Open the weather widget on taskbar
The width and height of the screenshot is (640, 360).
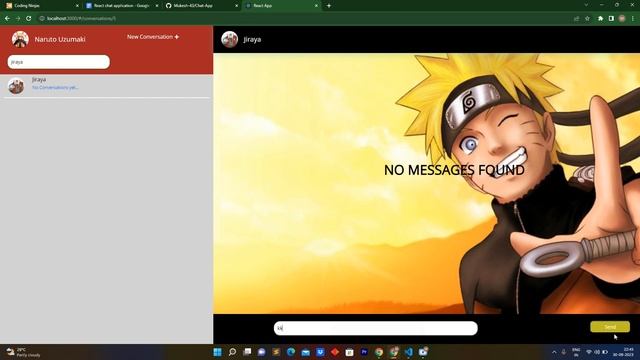tap(23, 352)
